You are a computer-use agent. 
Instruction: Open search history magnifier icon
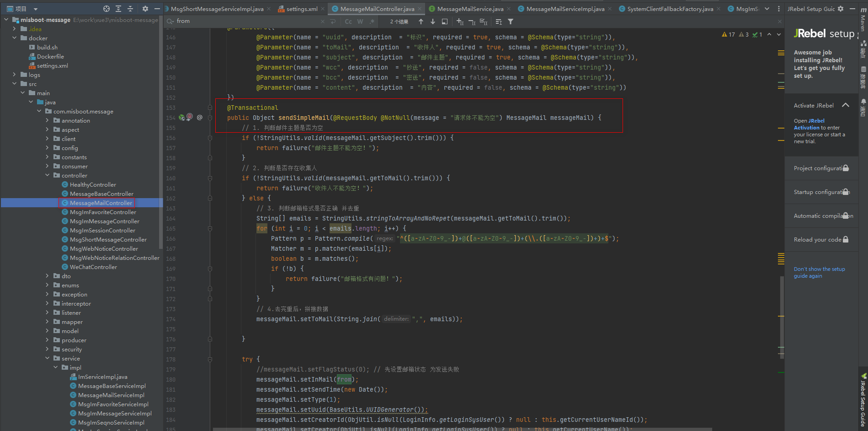pyautogui.click(x=170, y=21)
